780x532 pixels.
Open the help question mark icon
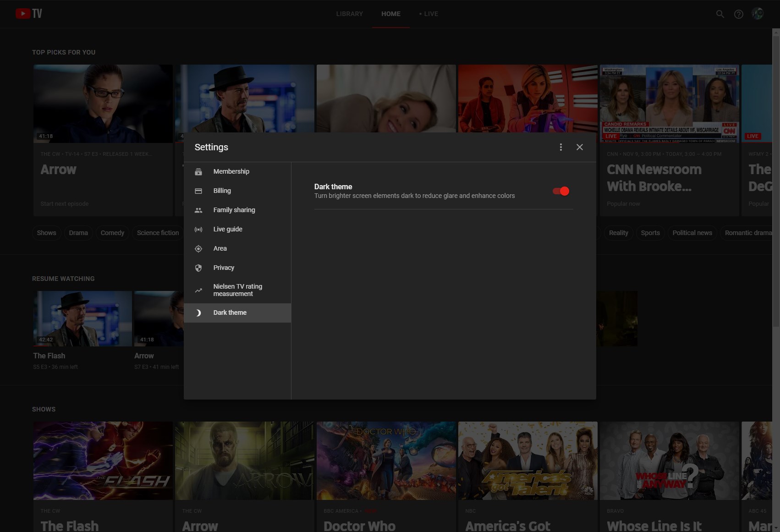pyautogui.click(x=738, y=14)
